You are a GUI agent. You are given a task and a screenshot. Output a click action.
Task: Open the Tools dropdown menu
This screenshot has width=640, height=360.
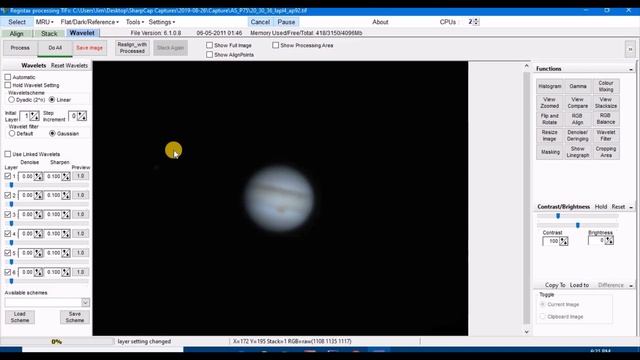(x=135, y=22)
